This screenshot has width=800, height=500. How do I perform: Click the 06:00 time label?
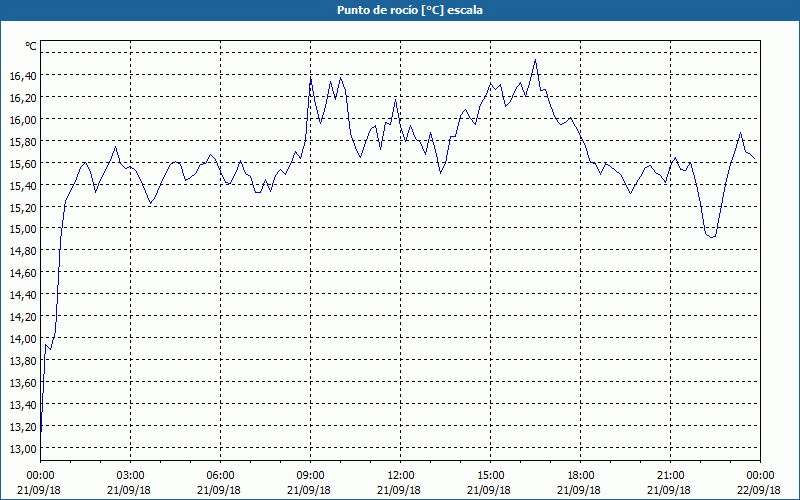pos(220,476)
